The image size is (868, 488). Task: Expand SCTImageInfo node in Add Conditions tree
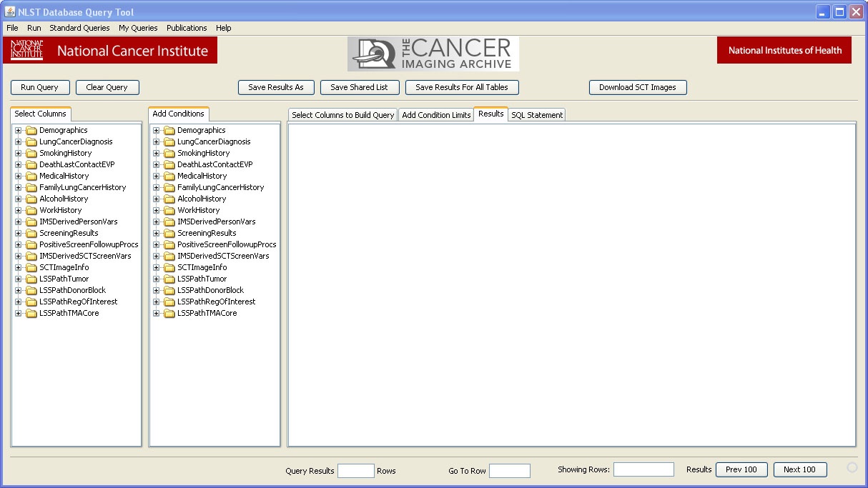(x=157, y=268)
